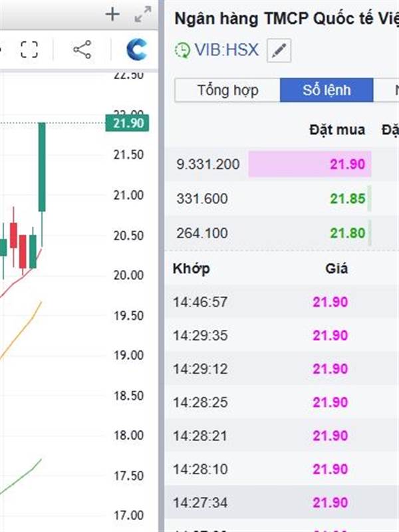Add a new chart tab with plus icon
399x532 pixels.
coord(112,14)
